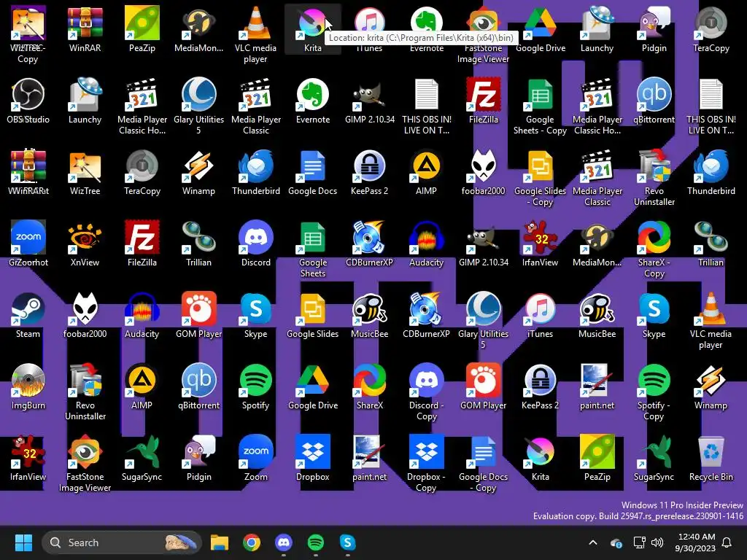Select the foobar2000 shortcut beside Steam
The width and height of the screenshot is (747, 560).
point(85,315)
